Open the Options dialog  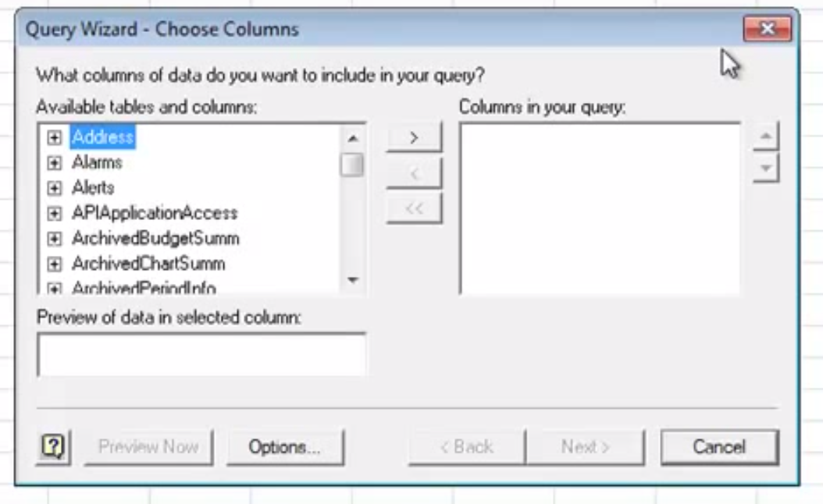coord(285,447)
